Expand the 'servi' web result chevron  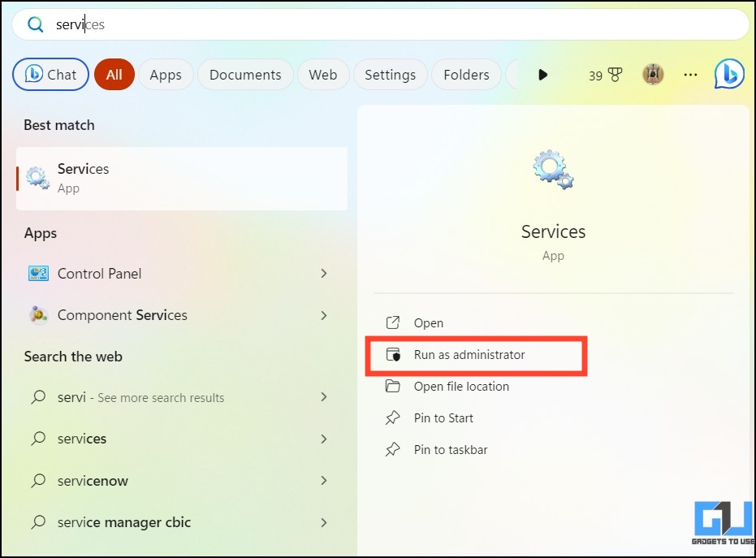click(x=323, y=397)
